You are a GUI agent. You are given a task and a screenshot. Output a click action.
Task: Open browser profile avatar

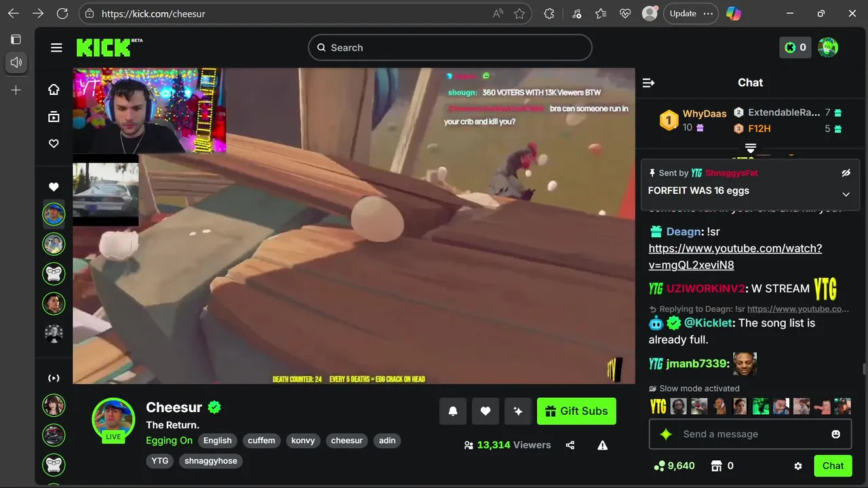[650, 14]
